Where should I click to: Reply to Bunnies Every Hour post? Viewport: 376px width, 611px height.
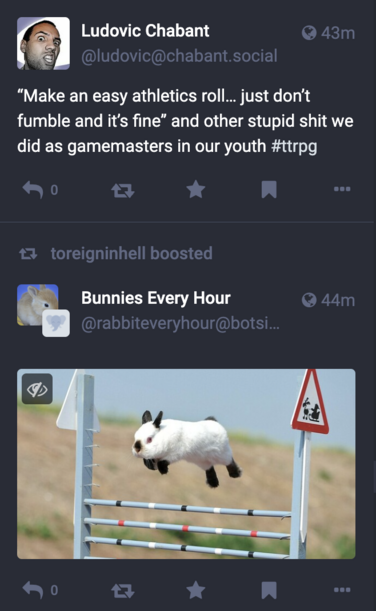click(33, 590)
